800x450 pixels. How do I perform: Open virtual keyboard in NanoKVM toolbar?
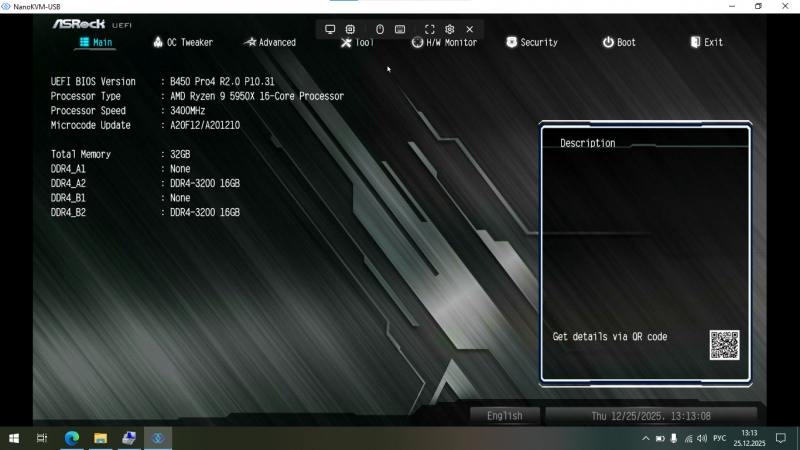400,30
